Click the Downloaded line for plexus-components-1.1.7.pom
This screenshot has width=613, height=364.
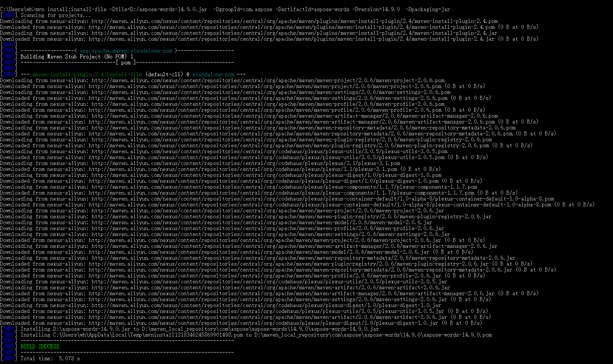point(259,193)
